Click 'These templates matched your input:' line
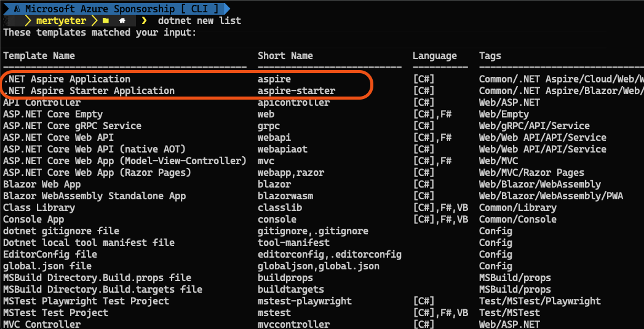This screenshot has width=644, height=329. pyautogui.click(x=100, y=32)
